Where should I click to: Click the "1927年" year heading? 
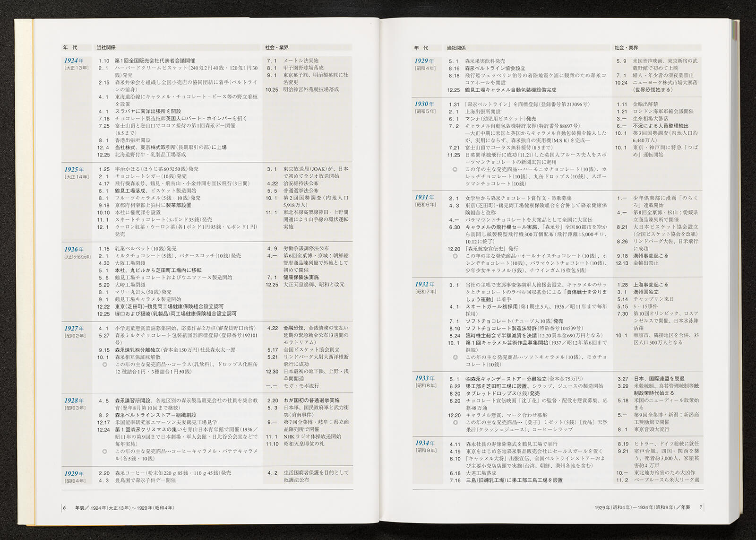tap(74, 328)
